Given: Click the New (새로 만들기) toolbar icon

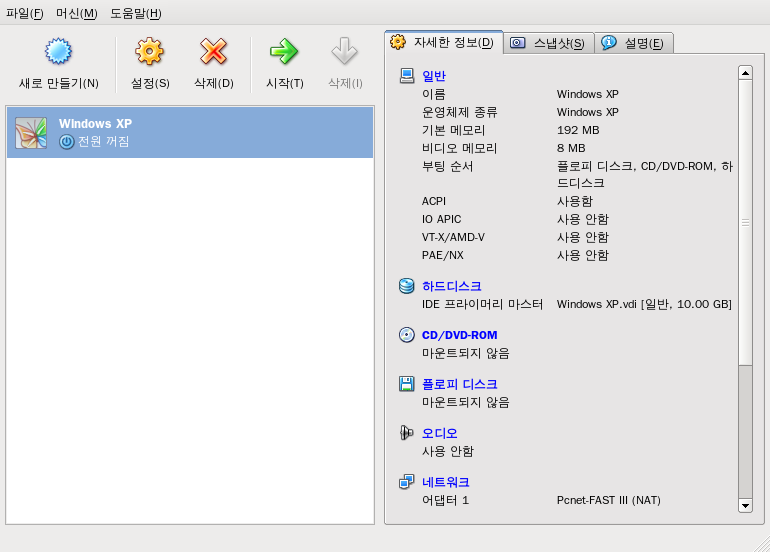Looking at the screenshot, I should [x=58, y=52].
